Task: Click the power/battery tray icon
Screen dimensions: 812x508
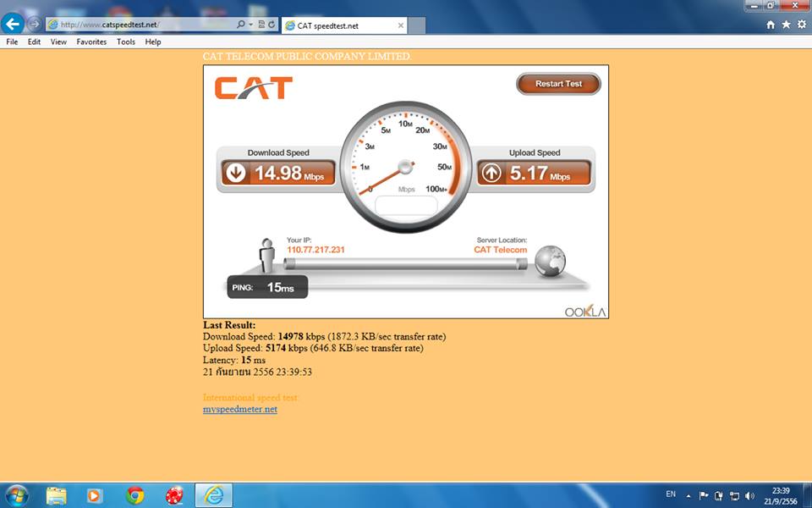Action: 719,496
